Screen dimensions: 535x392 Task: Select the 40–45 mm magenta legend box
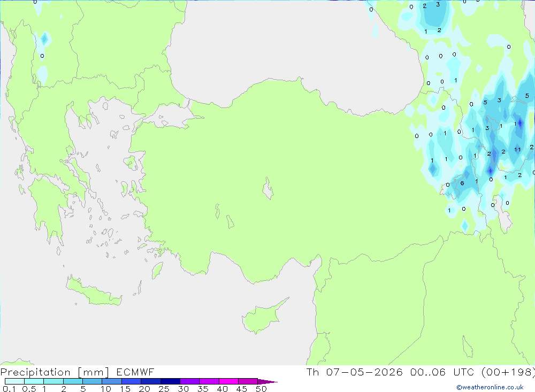[x=228, y=381]
